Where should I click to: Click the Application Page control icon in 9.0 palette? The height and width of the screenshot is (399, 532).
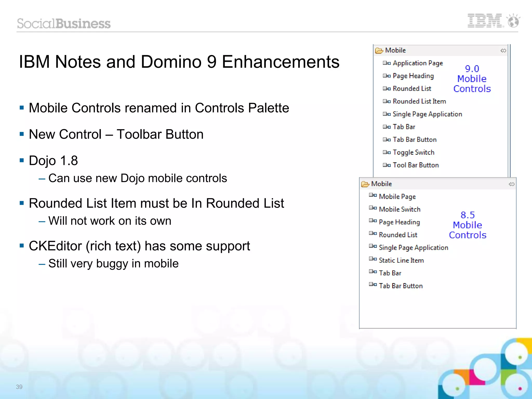pos(387,63)
